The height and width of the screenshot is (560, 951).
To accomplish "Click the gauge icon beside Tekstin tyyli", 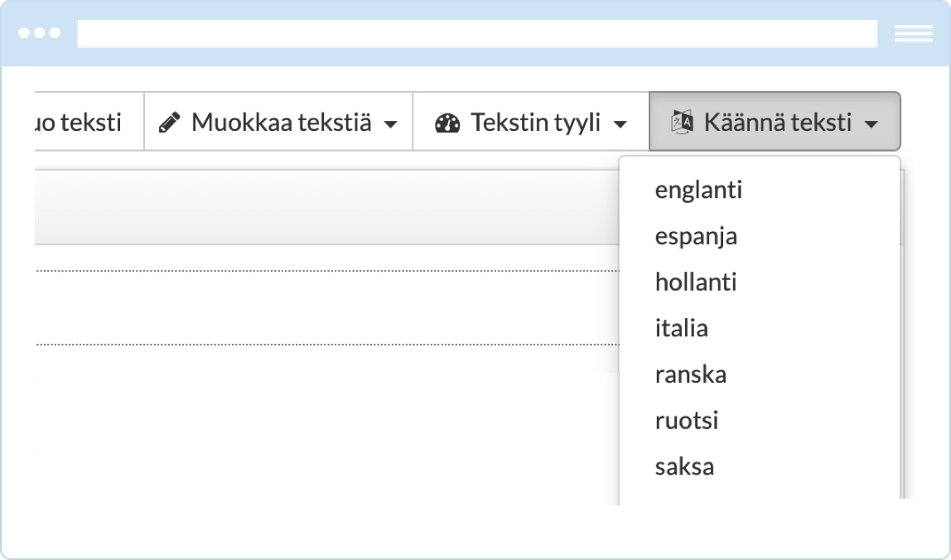I will 447,123.
